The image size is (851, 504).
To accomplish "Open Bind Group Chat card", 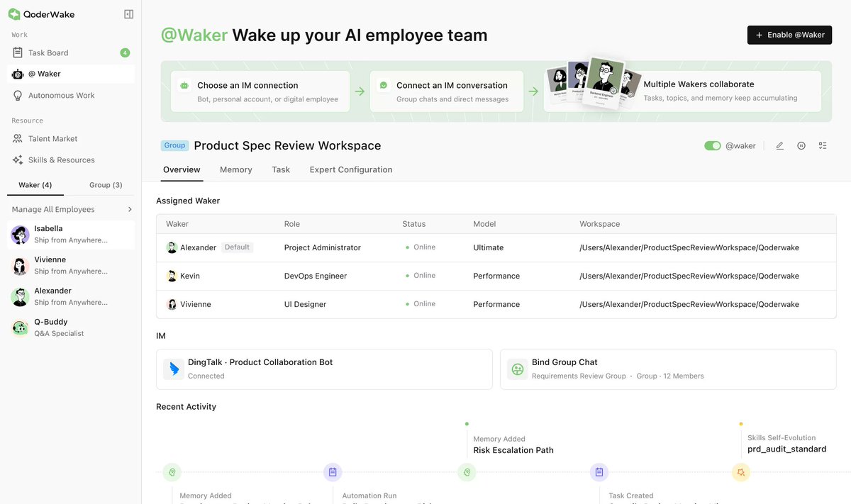I will coord(668,369).
